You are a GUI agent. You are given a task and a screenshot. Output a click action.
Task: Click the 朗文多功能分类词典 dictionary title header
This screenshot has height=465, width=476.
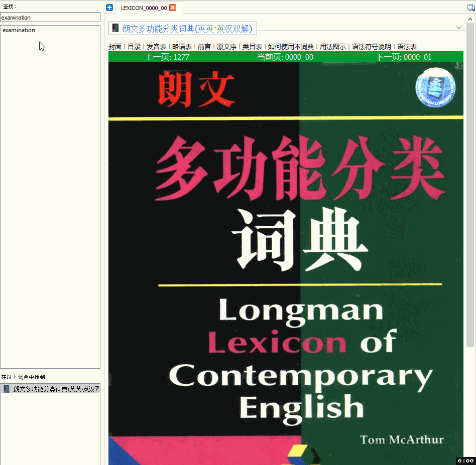(187, 29)
